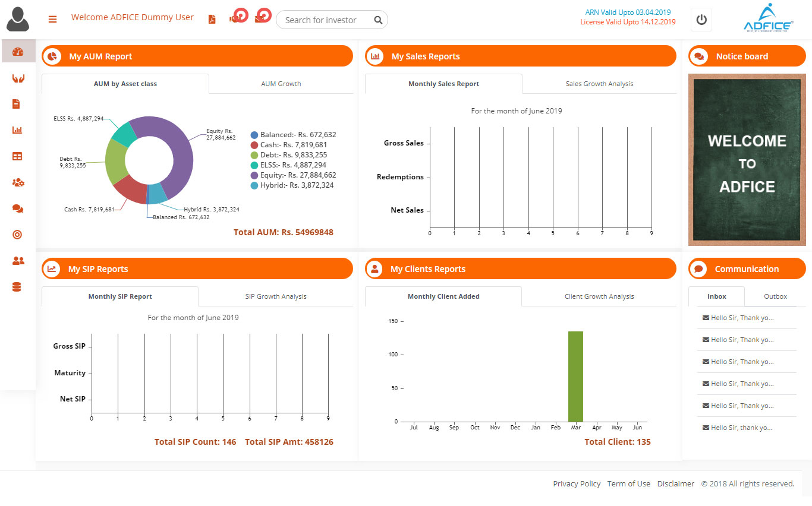Open the open-hands icon in sidebar
The height and width of the screenshot is (506, 812).
pos(17,78)
